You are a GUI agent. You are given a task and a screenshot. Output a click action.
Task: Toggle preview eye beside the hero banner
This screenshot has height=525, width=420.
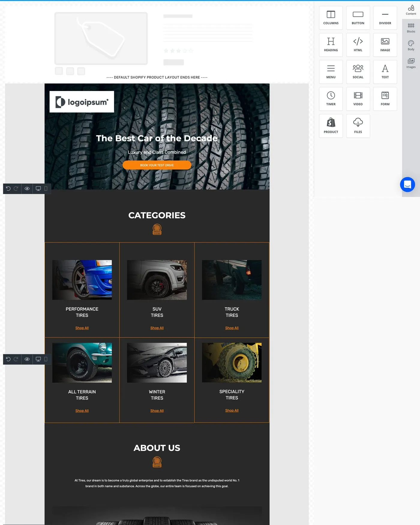(x=27, y=189)
